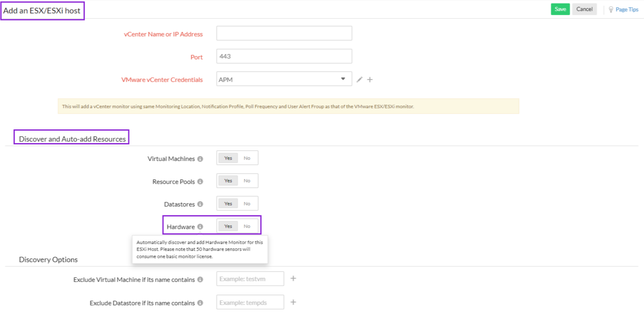This screenshot has width=644, height=312.
Task: Click the info icon next to Hardware
Action: [200, 227]
